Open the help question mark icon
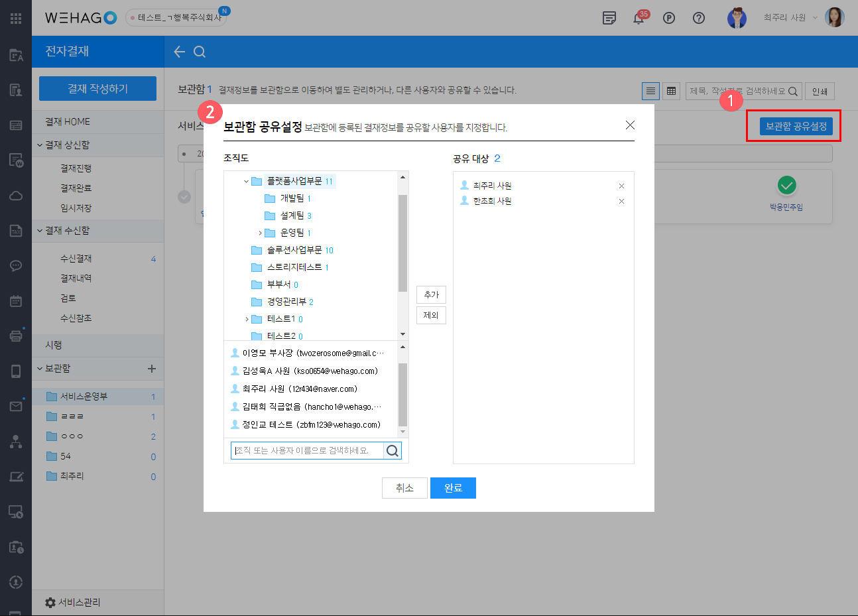The width and height of the screenshot is (858, 616). (x=699, y=18)
